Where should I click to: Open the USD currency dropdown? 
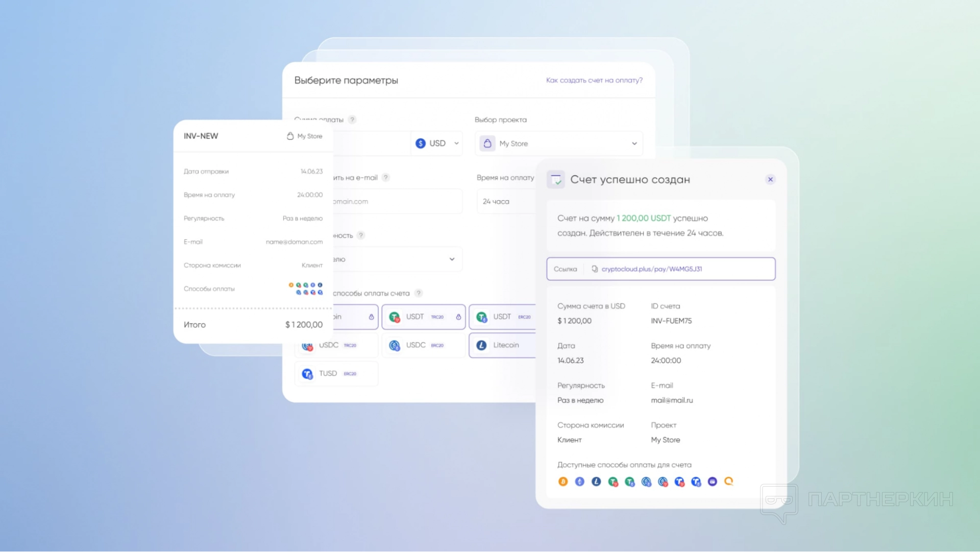[x=437, y=143]
